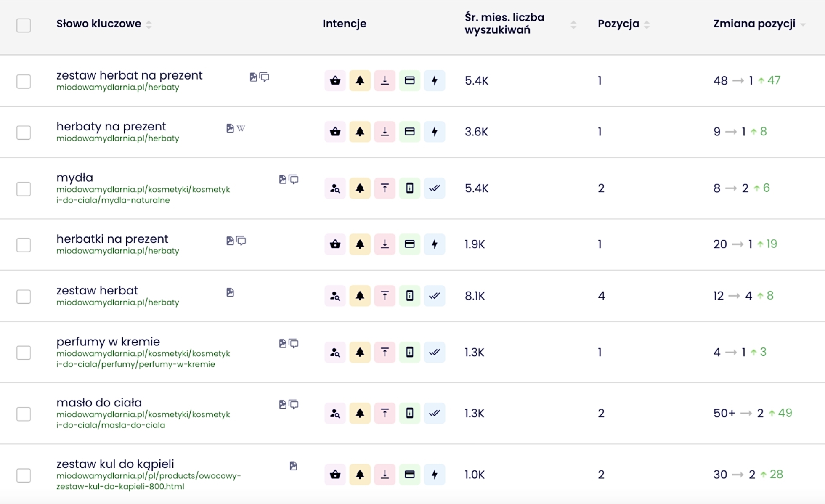Image resolution: width=825 pixels, height=504 pixels.
Task: Select checkbox for masło do ciała row
Action: pyautogui.click(x=24, y=414)
